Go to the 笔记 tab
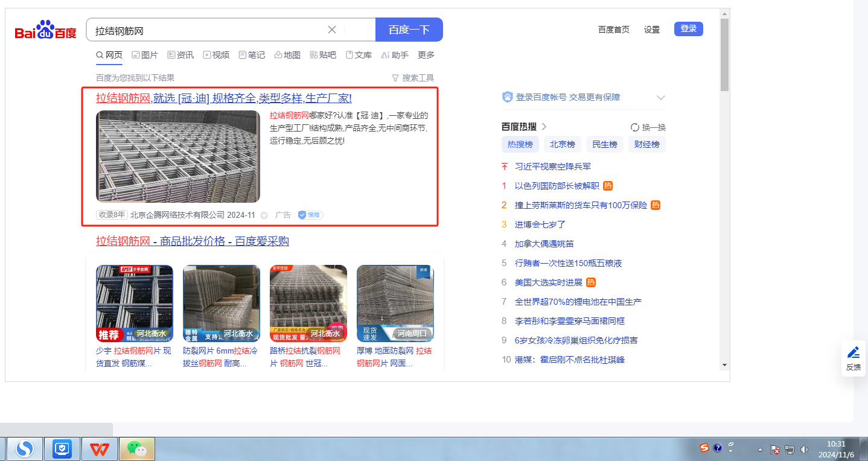The height and width of the screenshot is (461, 868). [252, 55]
